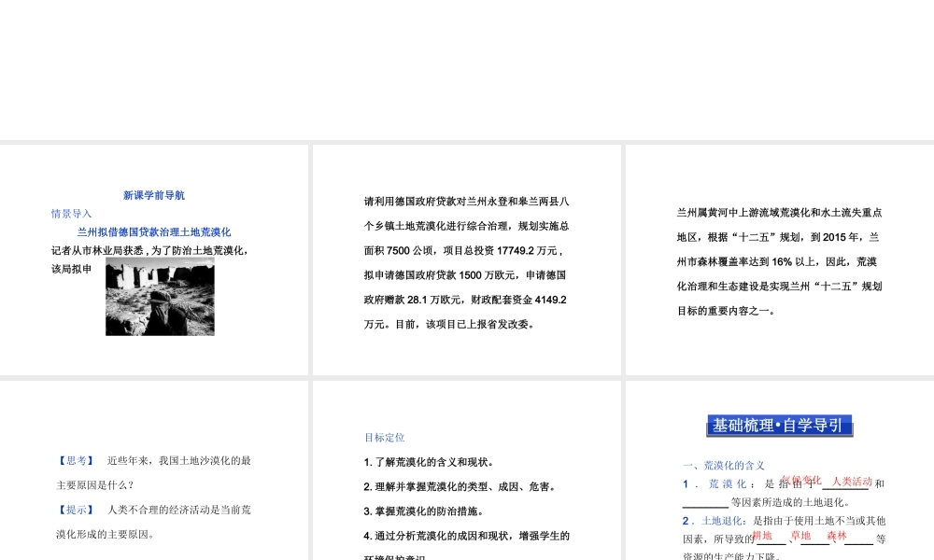Select the 情景导入 label

click(x=71, y=213)
